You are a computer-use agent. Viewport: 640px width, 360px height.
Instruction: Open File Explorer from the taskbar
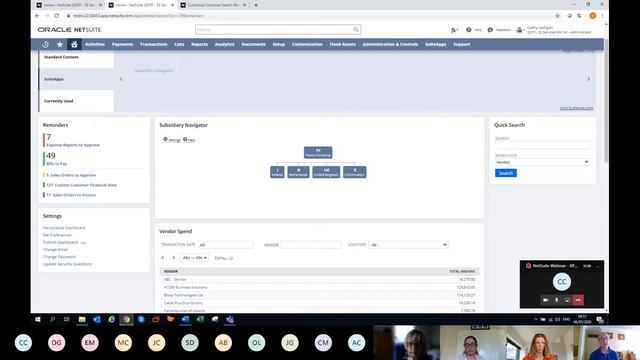tap(82, 319)
